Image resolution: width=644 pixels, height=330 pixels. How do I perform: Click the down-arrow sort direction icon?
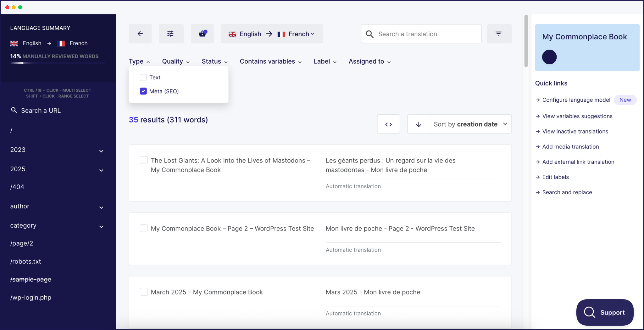[419, 124]
